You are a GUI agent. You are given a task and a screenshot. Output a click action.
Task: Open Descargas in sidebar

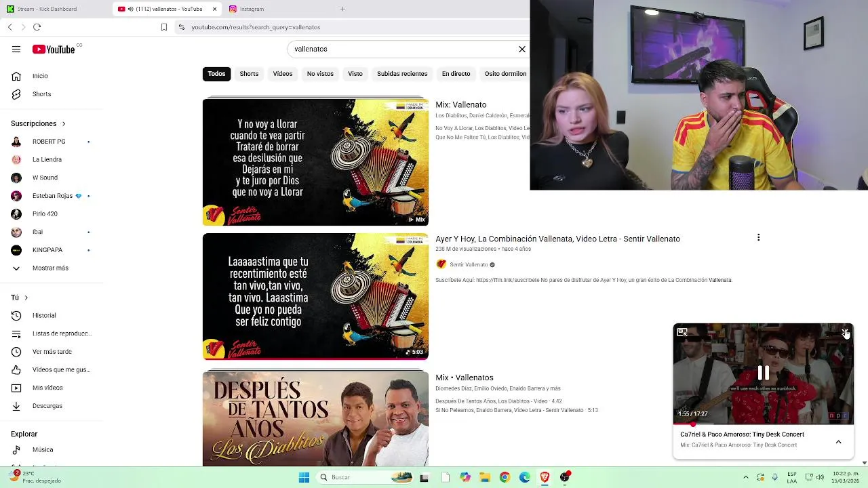[x=47, y=406]
